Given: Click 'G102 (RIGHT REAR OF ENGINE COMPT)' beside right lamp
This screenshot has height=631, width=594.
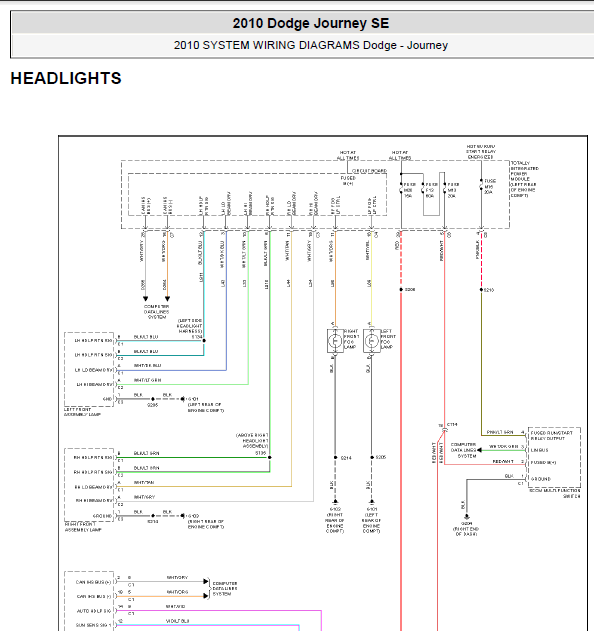Looking at the screenshot, I should point(206,522).
